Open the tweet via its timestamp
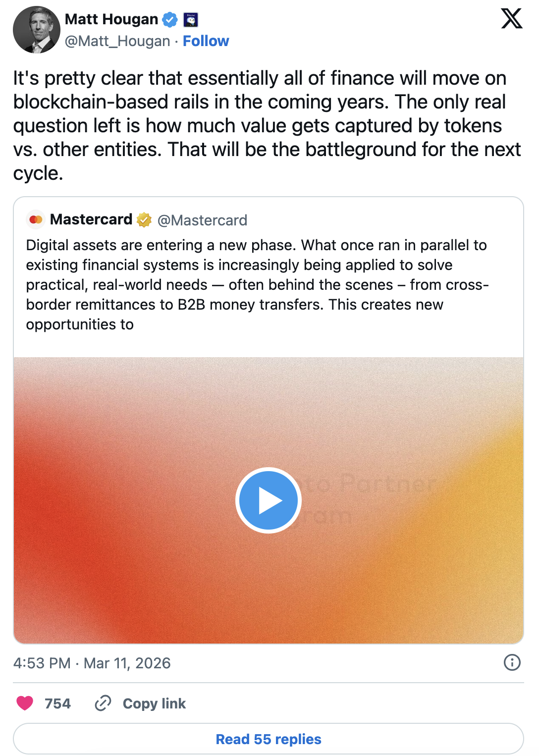The image size is (539, 756). point(91,663)
